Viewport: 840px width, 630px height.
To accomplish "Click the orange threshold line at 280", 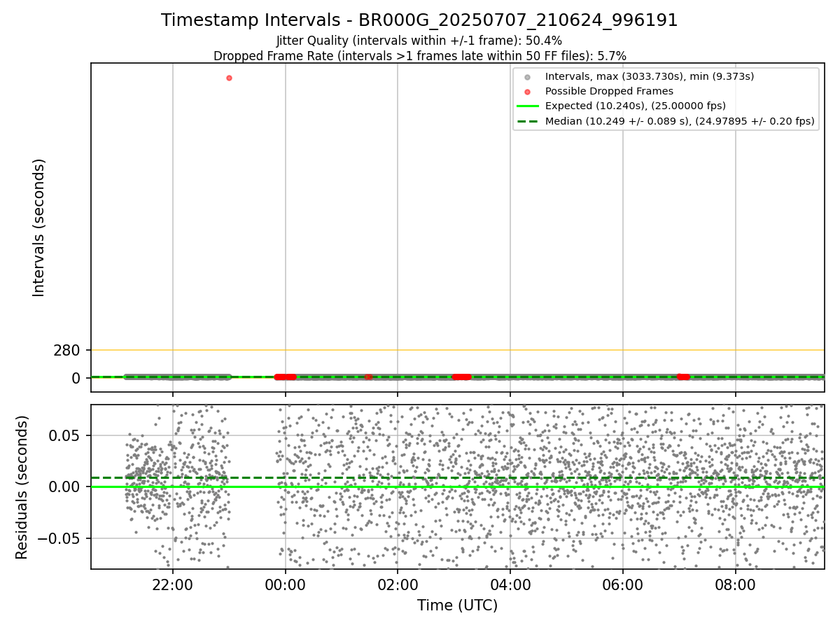I will coord(457,350).
